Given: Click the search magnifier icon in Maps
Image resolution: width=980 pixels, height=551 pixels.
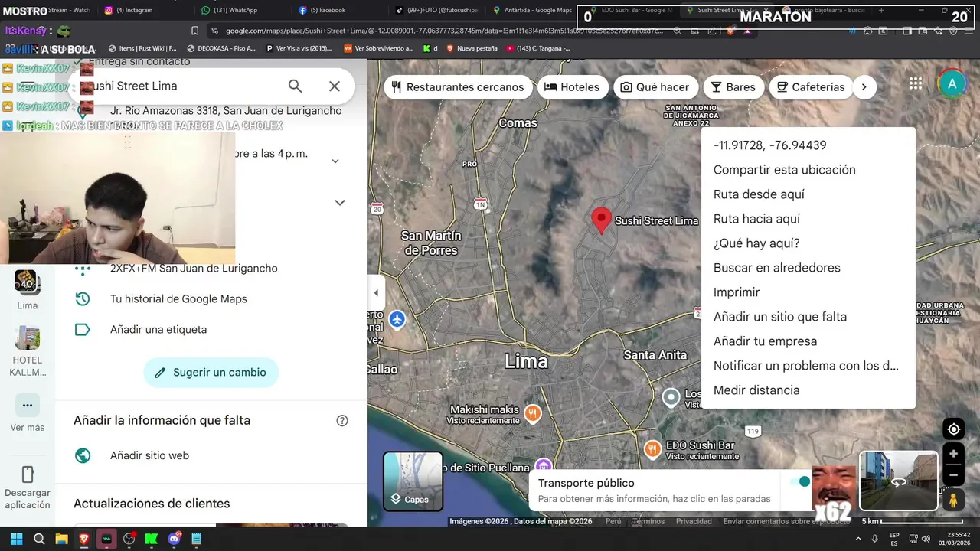Looking at the screenshot, I should 295,86.
